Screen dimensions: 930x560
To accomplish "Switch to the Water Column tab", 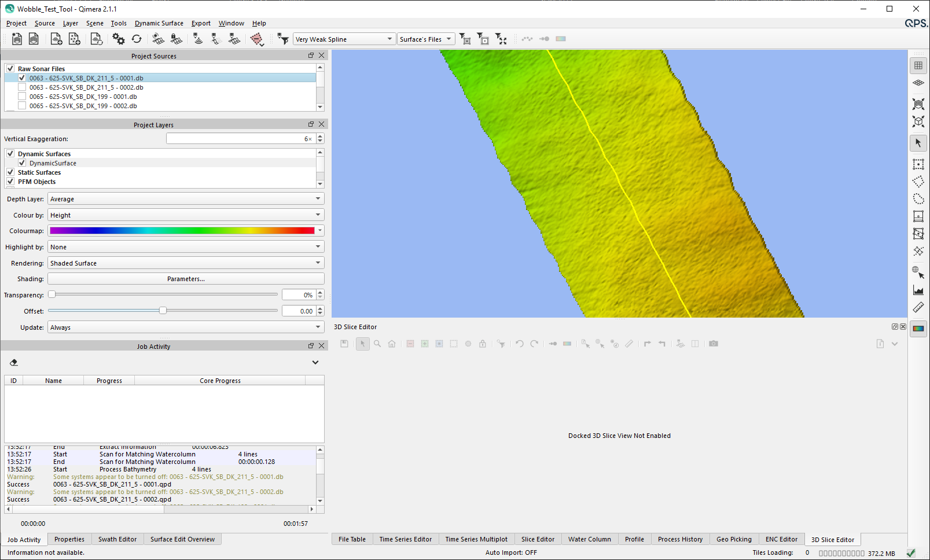I will coord(589,539).
